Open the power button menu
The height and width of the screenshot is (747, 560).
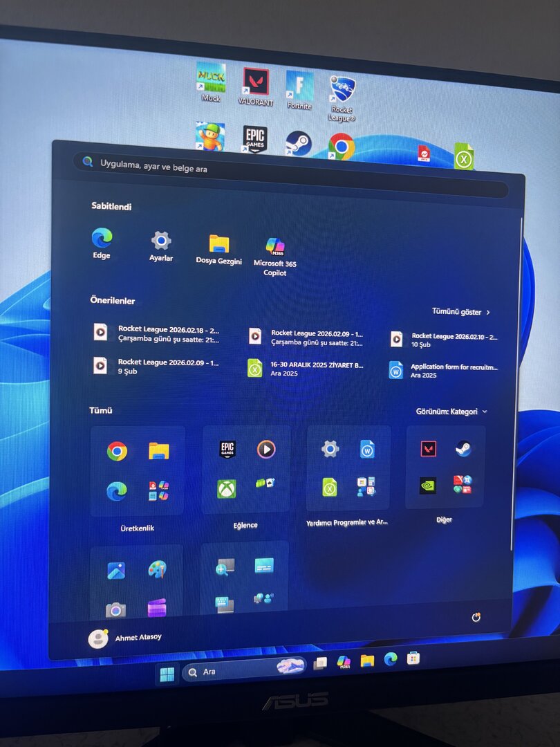coord(476,618)
